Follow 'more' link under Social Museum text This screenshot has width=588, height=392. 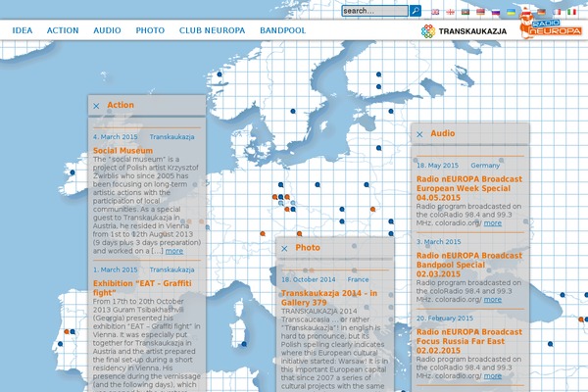pos(174,251)
